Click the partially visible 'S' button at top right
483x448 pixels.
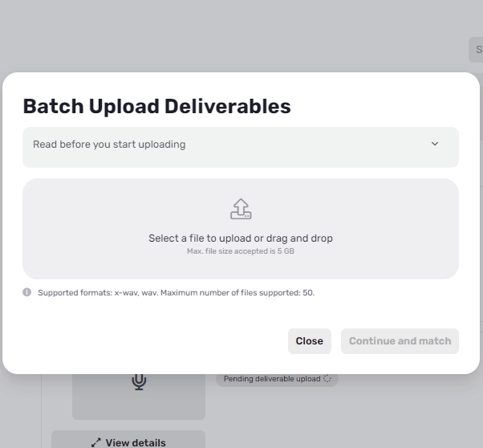click(x=477, y=50)
